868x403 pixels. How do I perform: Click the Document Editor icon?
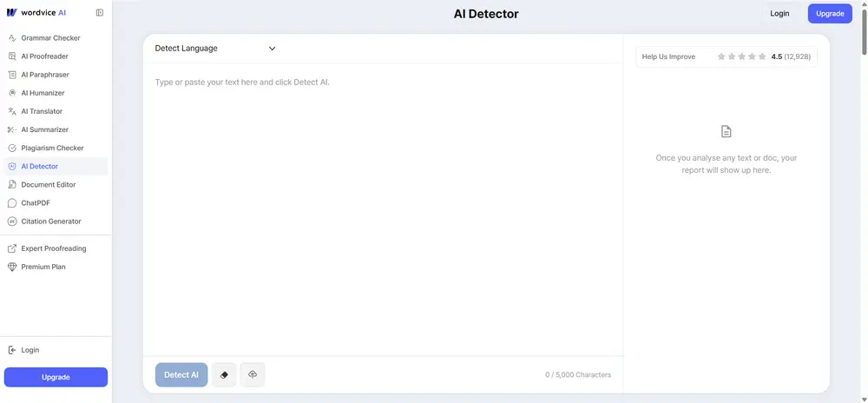12,184
